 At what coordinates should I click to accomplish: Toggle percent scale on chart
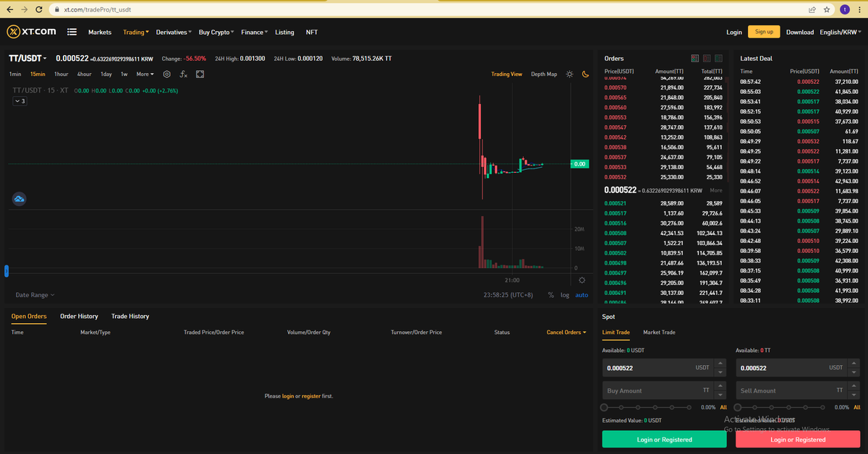(x=551, y=295)
